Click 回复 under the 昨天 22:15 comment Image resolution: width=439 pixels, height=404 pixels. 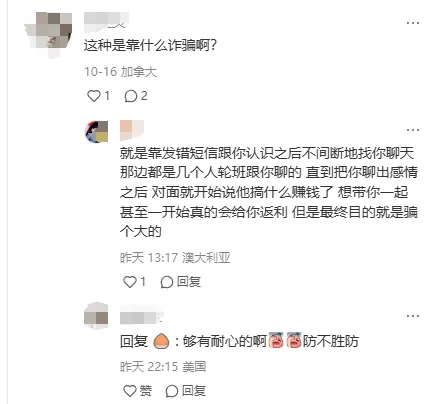point(185,391)
